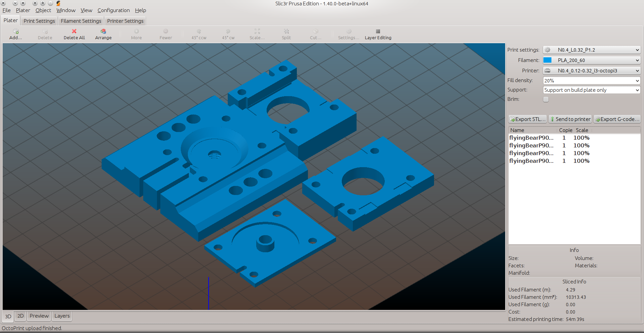Switch to the Print Settings tab
The image size is (644, 333).
[39, 21]
